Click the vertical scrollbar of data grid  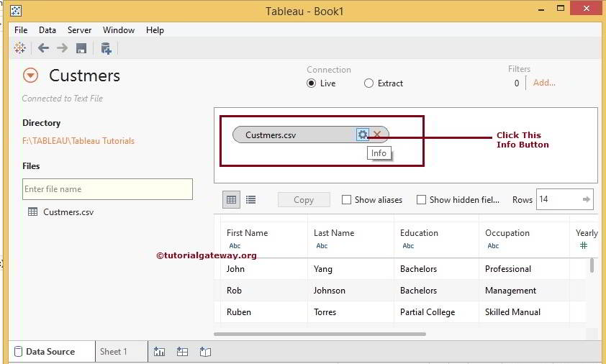pyautogui.click(x=592, y=265)
